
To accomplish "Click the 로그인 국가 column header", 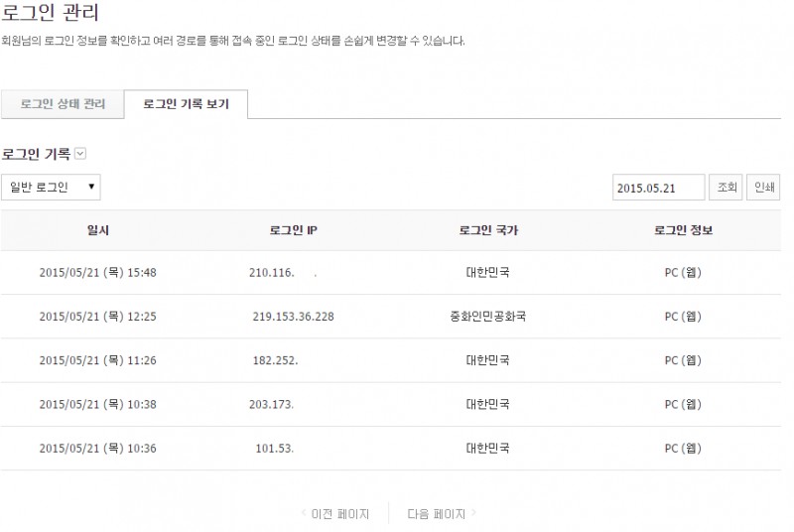I will click(x=487, y=230).
